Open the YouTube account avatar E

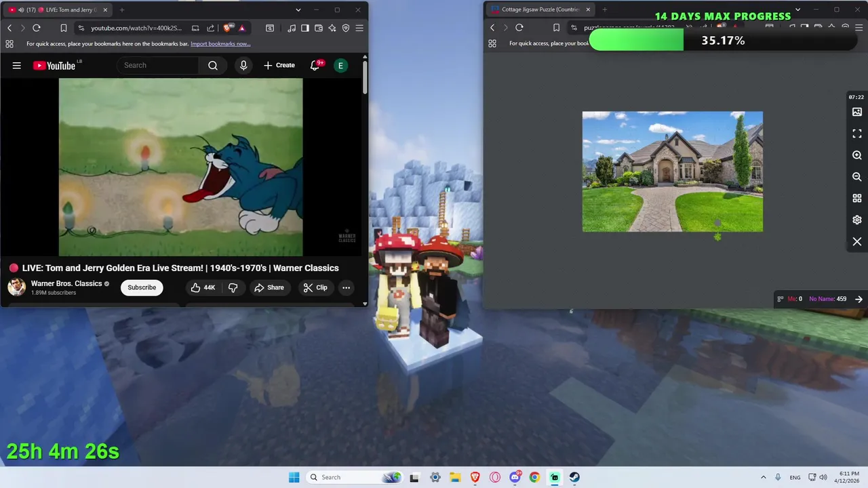coord(341,65)
